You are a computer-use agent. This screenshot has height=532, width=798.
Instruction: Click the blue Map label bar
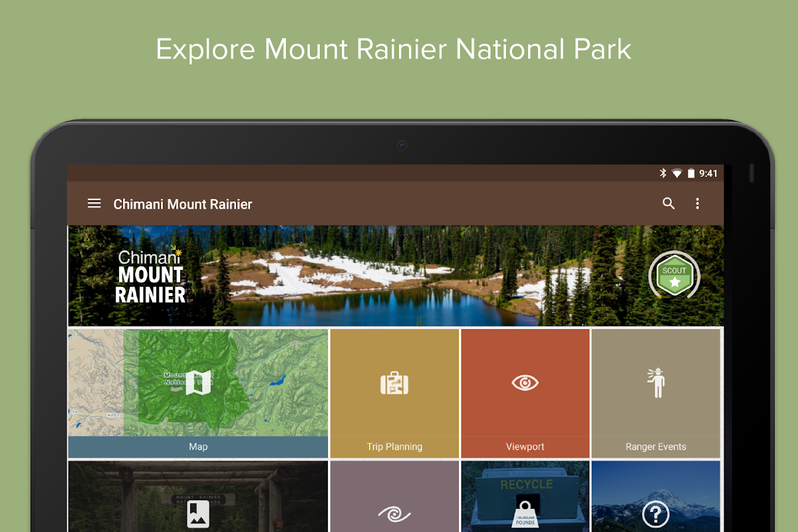click(198, 447)
